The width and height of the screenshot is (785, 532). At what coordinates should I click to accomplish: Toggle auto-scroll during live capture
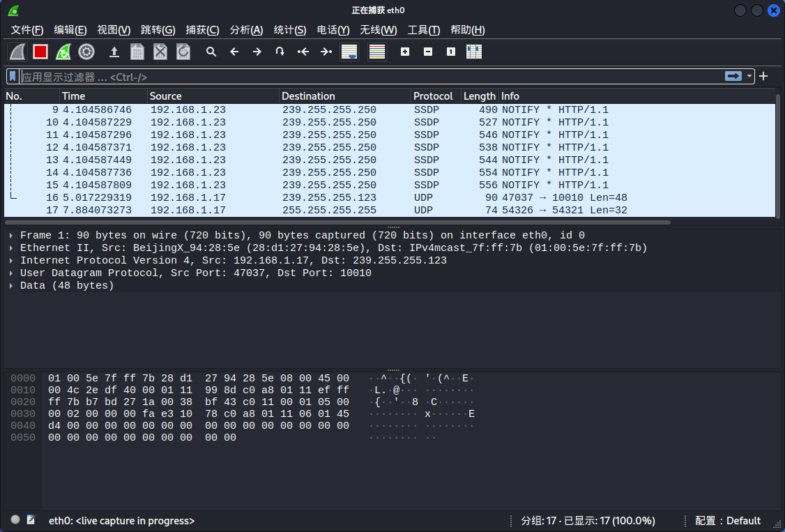(349, 52)
